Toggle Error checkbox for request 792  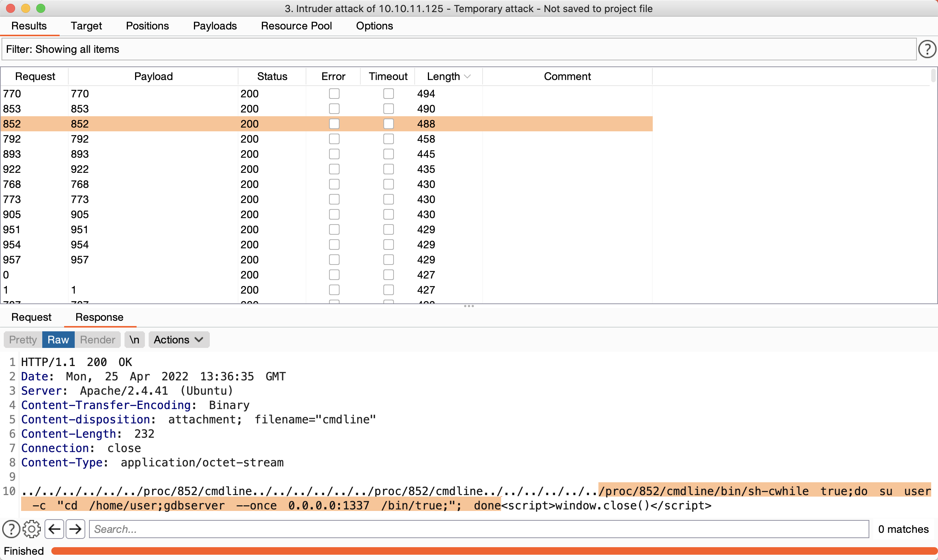pos(334,139)
